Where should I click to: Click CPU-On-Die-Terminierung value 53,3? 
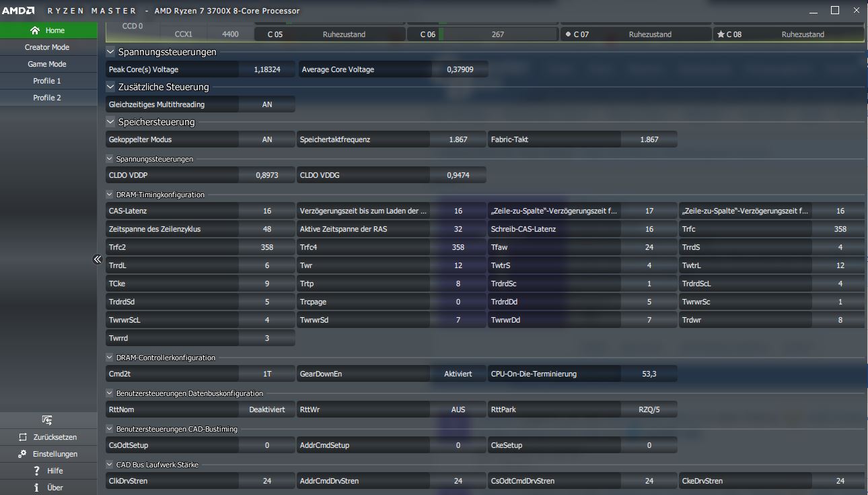tap(649, 374)
